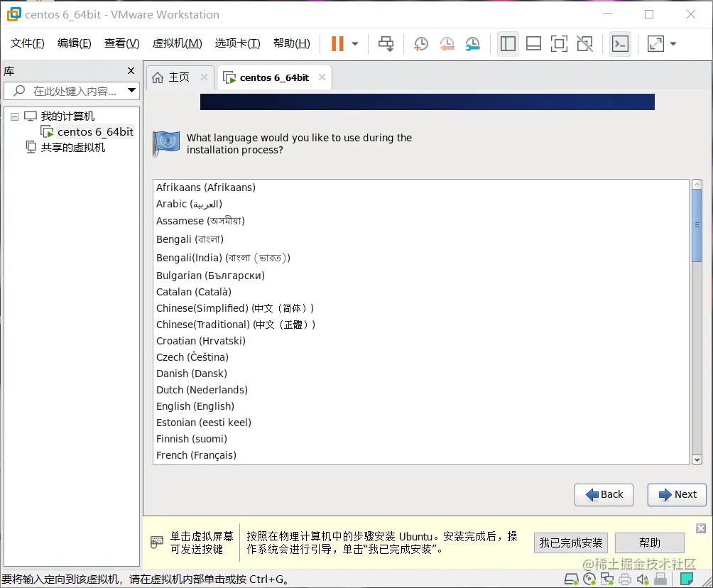Open the stretch display dropdown arrow
This screenshot has width=713, height=588.
(673, 44)
